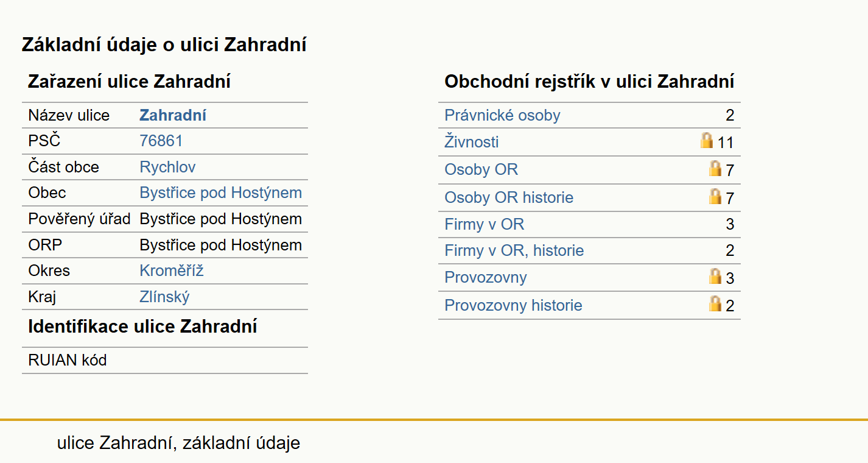Click the Zahradní street name link
The height and width of the screenshot is (463, 868).
[x=173, y=115]
